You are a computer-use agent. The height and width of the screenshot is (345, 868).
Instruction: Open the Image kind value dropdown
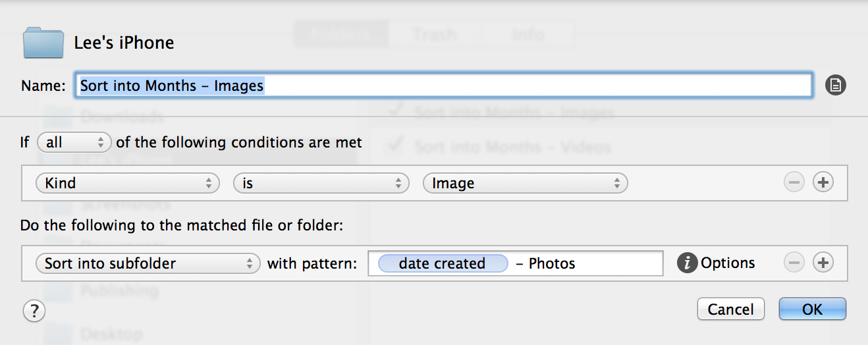526,183
